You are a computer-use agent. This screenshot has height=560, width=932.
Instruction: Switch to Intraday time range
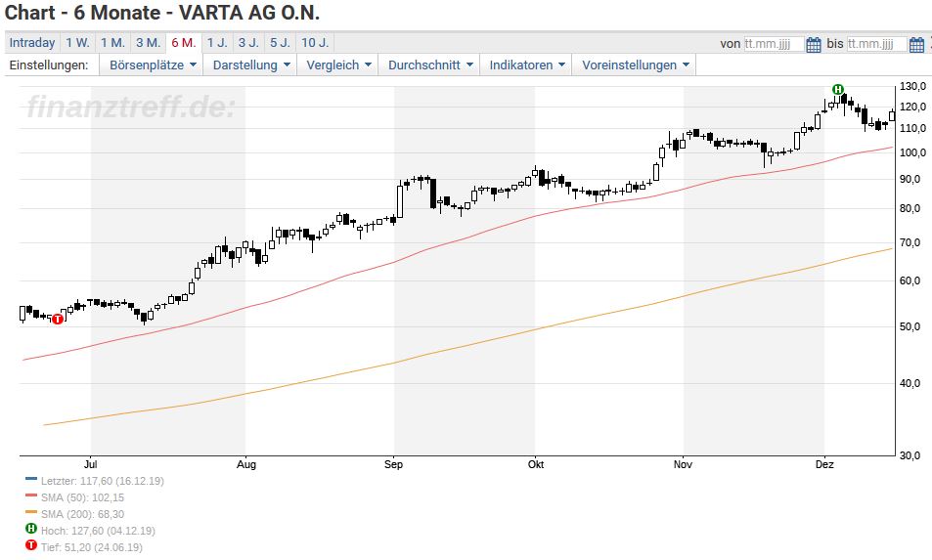(x=32, y=43)
